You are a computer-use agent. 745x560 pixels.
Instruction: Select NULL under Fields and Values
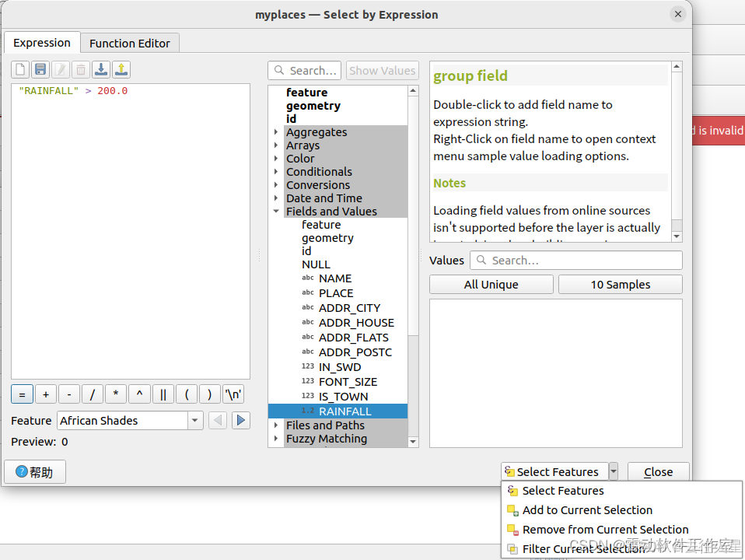click(316, 264)
